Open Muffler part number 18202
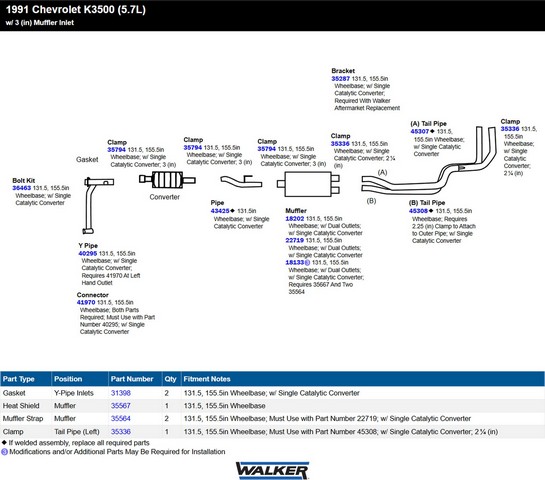545x480 pixels. click(295, 219)
